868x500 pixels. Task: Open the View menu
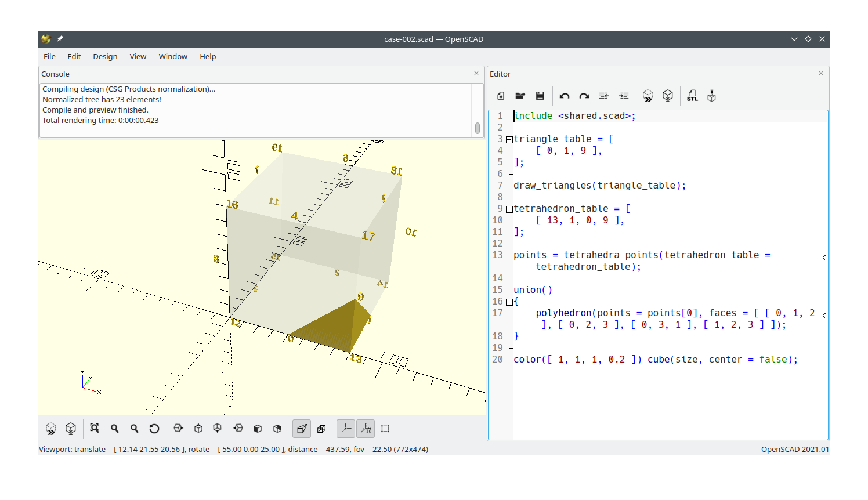[138, 56]
